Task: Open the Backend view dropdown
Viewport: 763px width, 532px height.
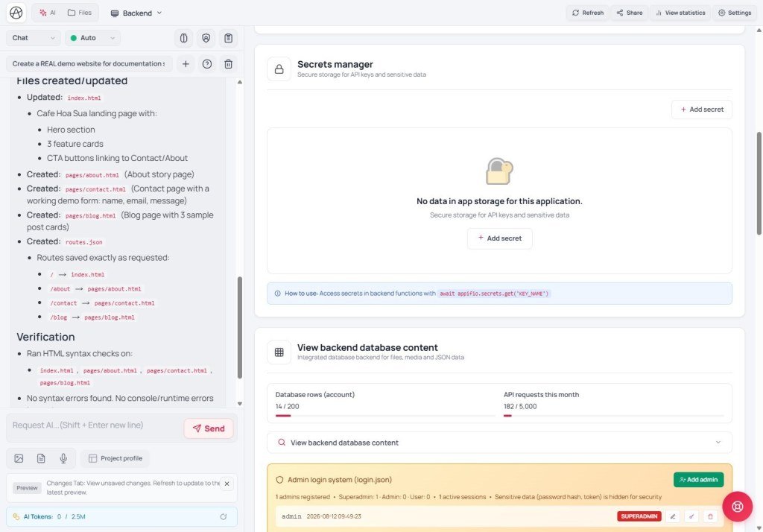Action: pos(136,13)
